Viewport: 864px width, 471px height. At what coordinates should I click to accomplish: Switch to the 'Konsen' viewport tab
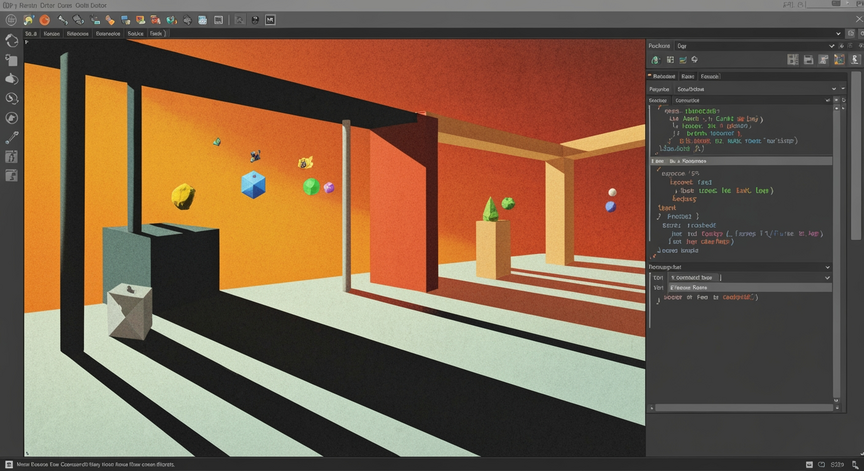51,34
